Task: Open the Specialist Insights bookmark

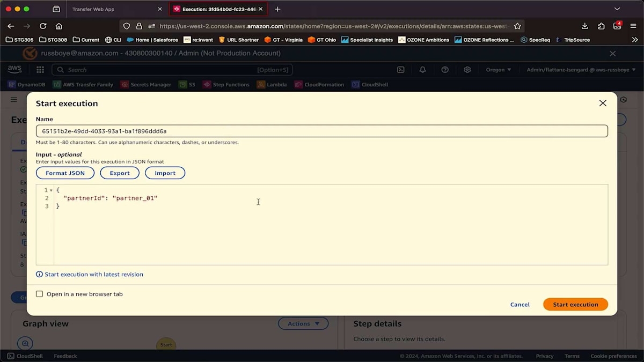Action: (x=367, y=40)
